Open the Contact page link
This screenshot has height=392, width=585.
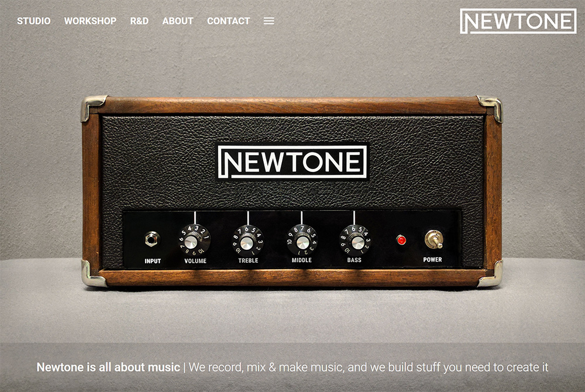[228, 21]
